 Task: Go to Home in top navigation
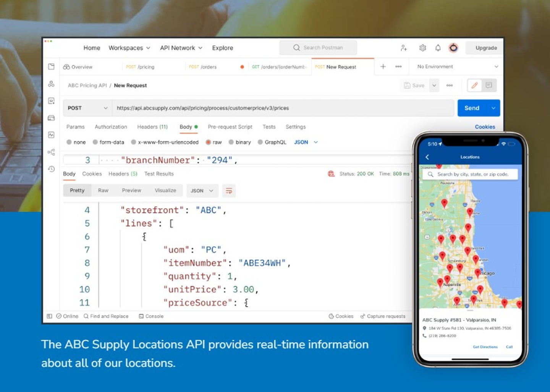coord(92,48)
